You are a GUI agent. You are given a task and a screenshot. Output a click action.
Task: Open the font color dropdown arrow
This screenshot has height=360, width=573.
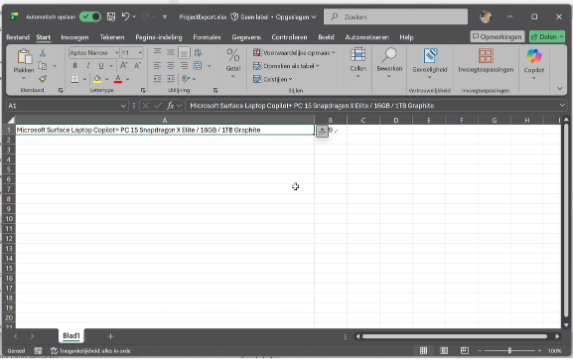pos(128,79)
